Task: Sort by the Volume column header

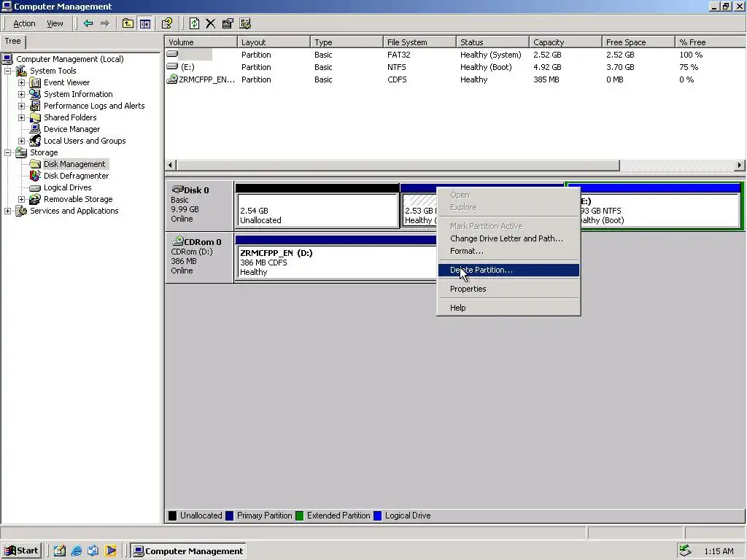Action: (x=201, y=42)
